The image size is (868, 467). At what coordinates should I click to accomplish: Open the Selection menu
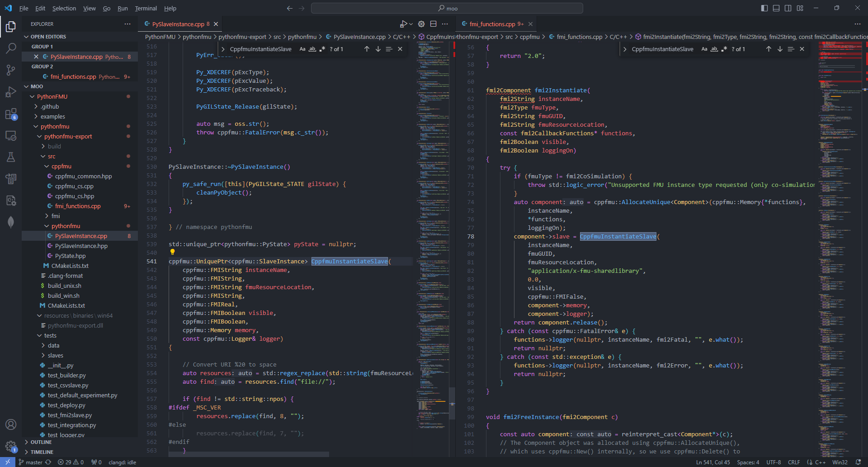(64, 8)
